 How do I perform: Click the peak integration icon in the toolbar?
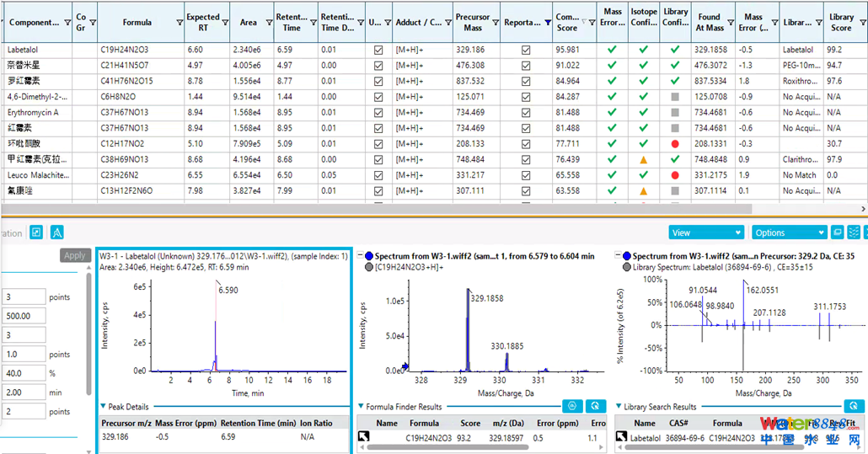tap(57, 232)
